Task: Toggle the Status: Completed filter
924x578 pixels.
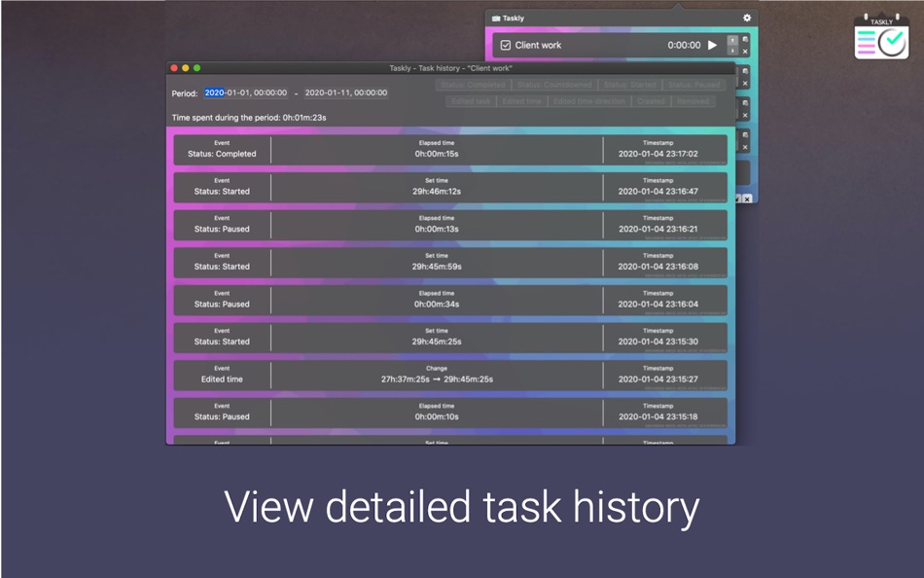Action: click(x=474, y=85)
